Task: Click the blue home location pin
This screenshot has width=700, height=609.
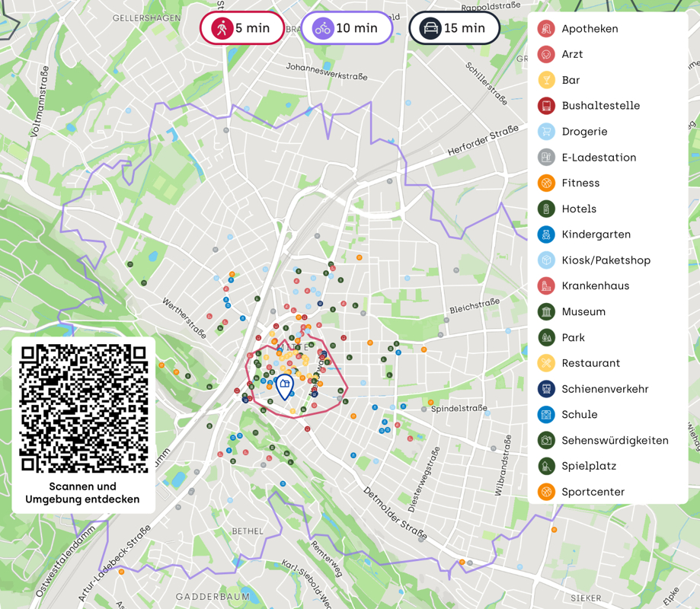Action: [x=284, y=385]
